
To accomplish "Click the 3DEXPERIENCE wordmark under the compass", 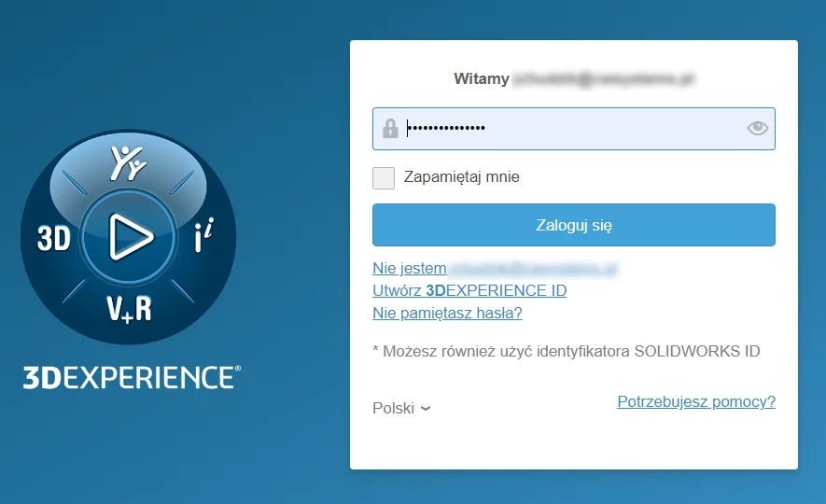I will point(132,377).
